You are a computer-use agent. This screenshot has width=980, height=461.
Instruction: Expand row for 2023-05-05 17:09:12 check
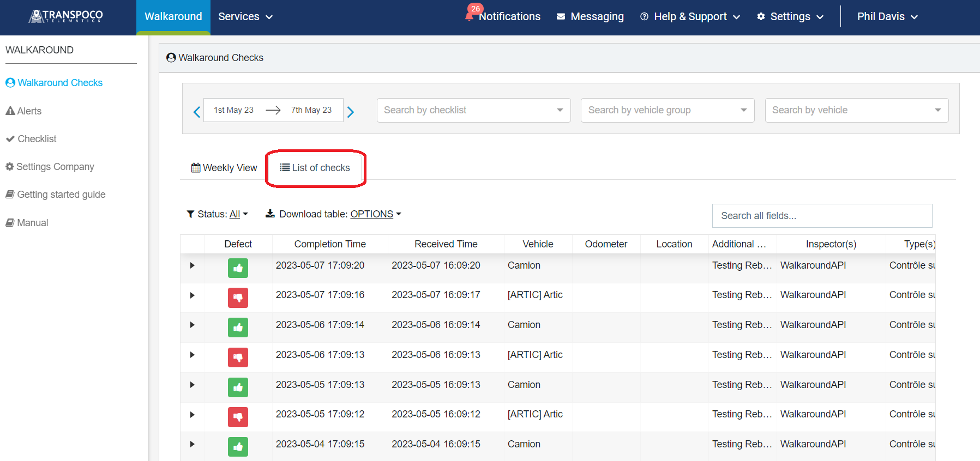tap(192, 415)
